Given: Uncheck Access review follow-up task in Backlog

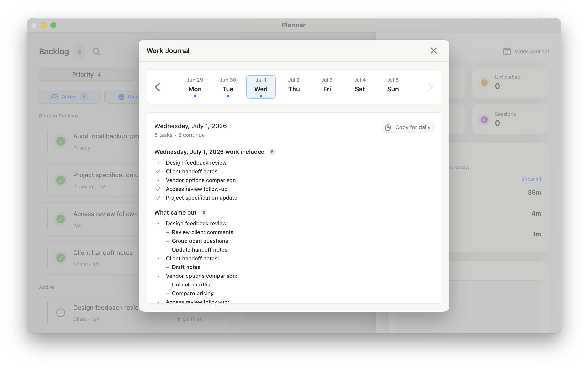Looking at the screenshot, I should click(x=60, y=219).
